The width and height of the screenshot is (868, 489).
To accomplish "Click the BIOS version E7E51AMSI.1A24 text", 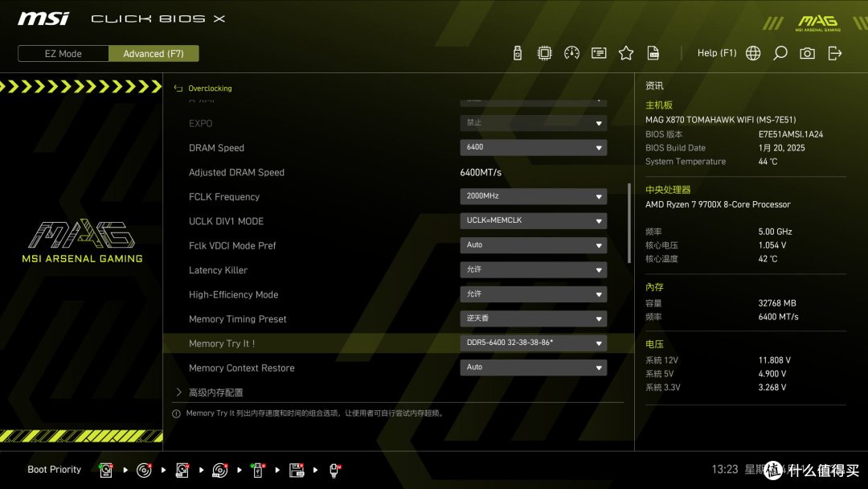I will (791, 134).
